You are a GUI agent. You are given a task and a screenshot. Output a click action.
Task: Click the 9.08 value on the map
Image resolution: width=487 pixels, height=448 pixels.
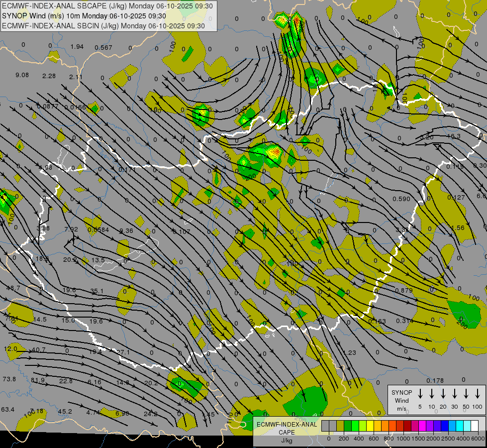point(22,75)
